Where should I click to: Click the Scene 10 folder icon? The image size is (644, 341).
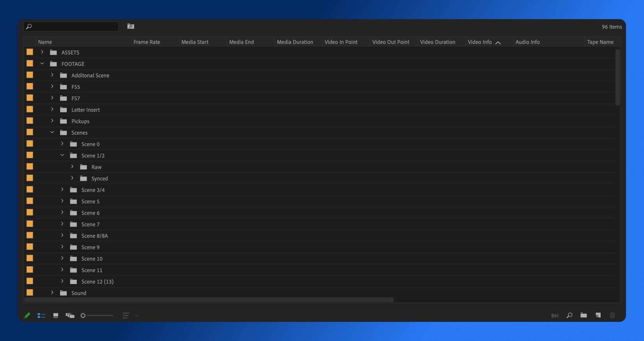73,259
